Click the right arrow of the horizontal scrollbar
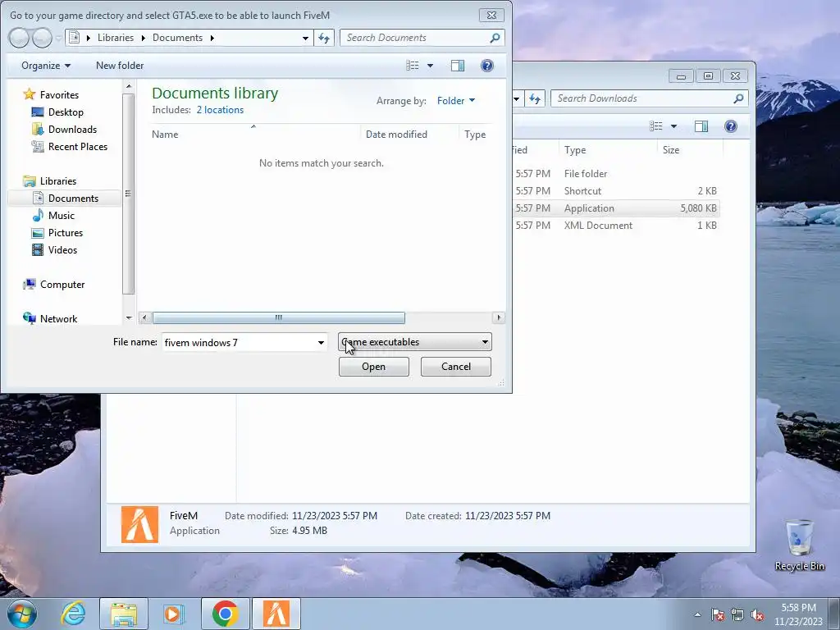 click(499, 317)
